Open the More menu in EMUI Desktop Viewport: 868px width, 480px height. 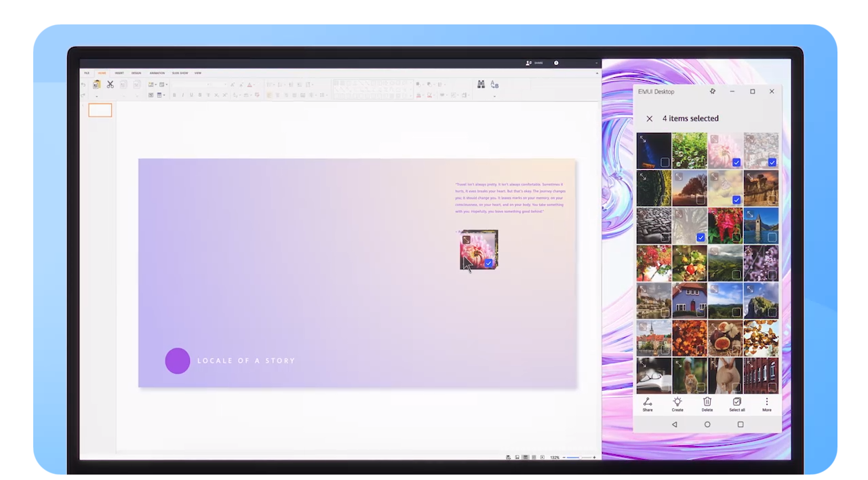point(767,404)
